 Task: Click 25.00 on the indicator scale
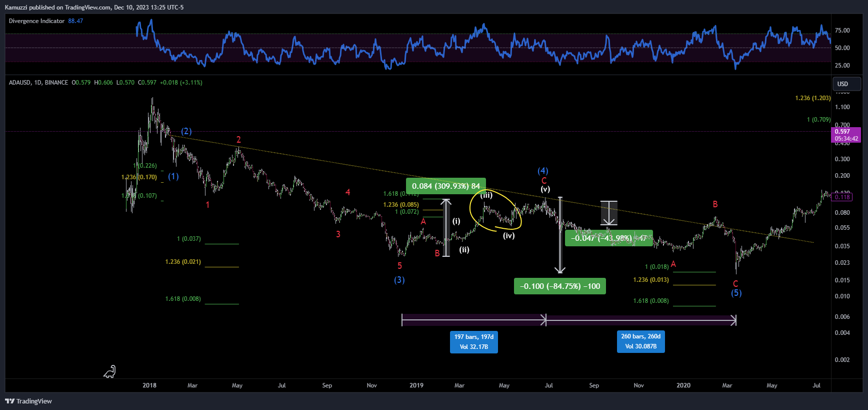point(842,66)
